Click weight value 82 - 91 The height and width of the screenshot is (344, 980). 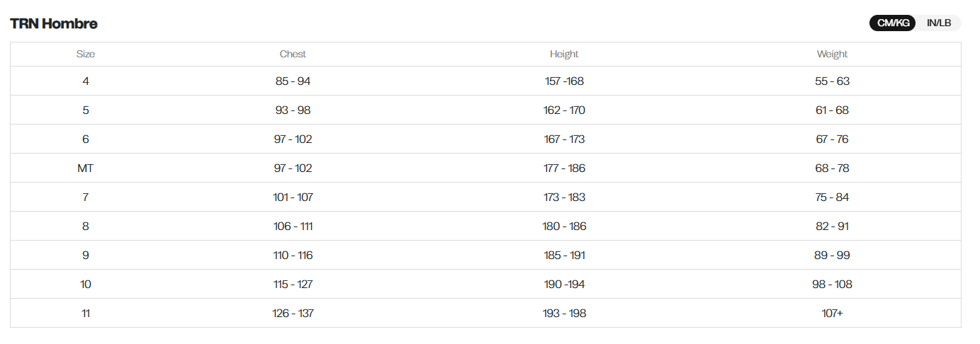832,227
